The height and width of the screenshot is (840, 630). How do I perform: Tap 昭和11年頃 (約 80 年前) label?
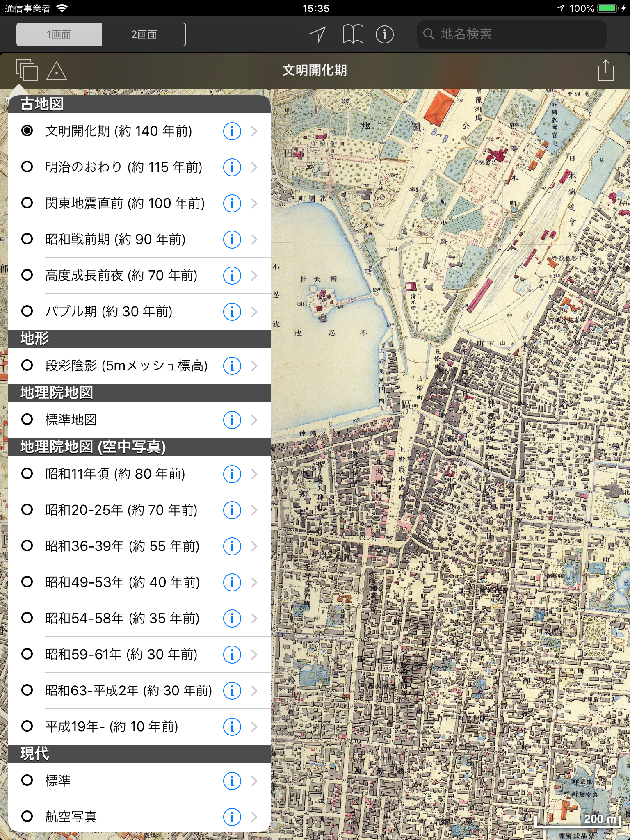point(115,474)
